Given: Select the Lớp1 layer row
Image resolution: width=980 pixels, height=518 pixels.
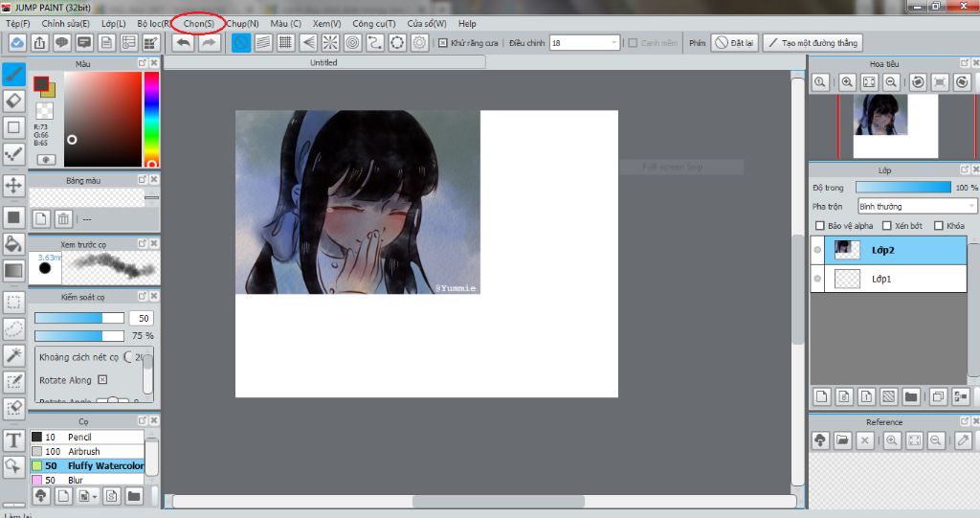Looking at the screenshot, I should coord(889,279).
